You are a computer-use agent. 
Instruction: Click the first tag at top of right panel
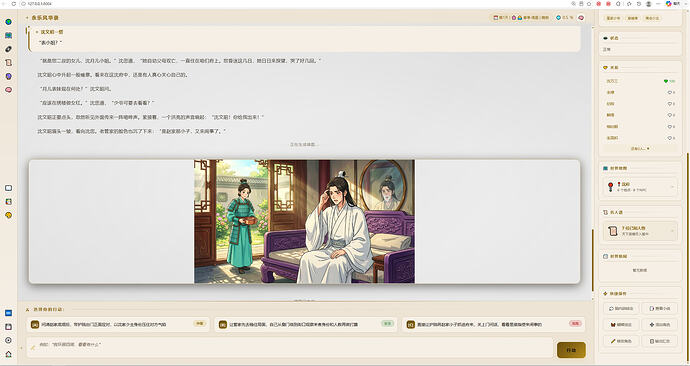tap(613, 18)
